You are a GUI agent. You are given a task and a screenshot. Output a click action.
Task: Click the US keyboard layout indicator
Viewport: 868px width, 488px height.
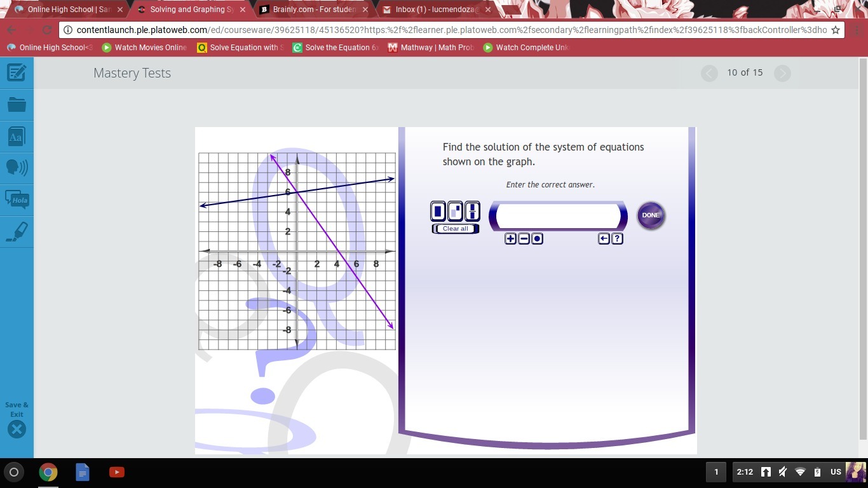coord(836,471)
